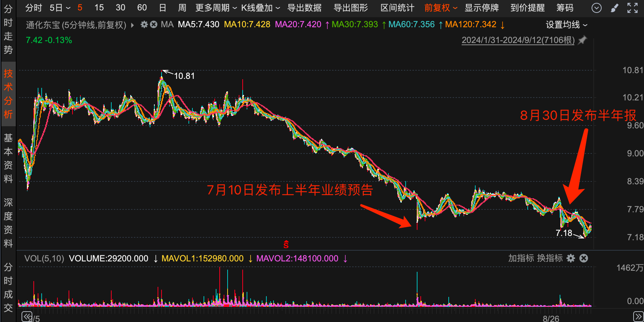
Task: Click the 8/26 date axis label
Action: (551, 318)
